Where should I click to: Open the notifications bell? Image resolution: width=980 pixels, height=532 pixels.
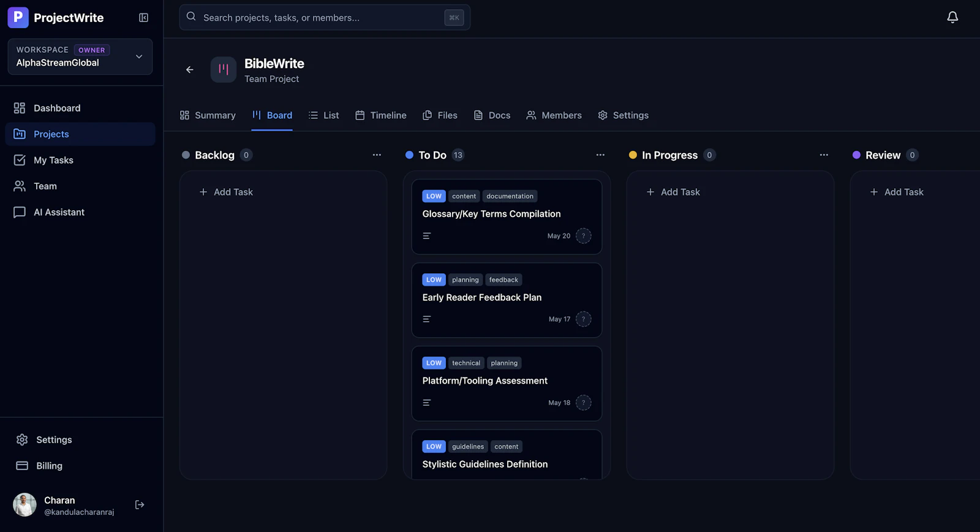pyautogui.click(x=952, y=17)
